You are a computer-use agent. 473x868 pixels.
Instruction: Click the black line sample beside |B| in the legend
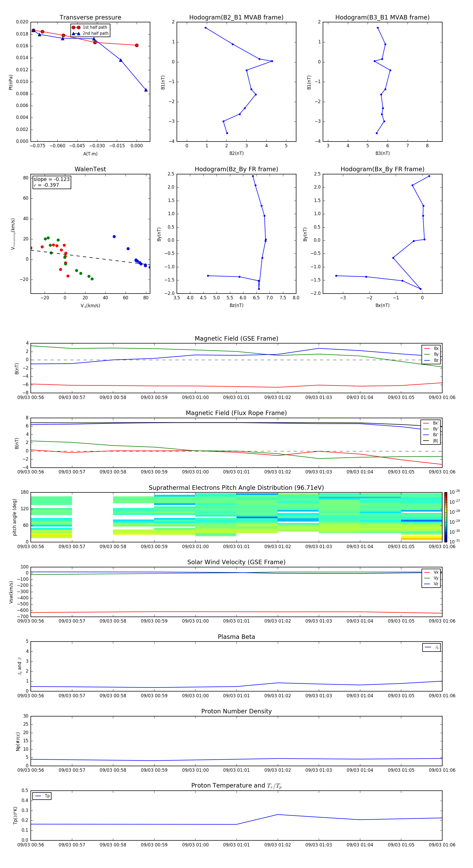point(426,441)
